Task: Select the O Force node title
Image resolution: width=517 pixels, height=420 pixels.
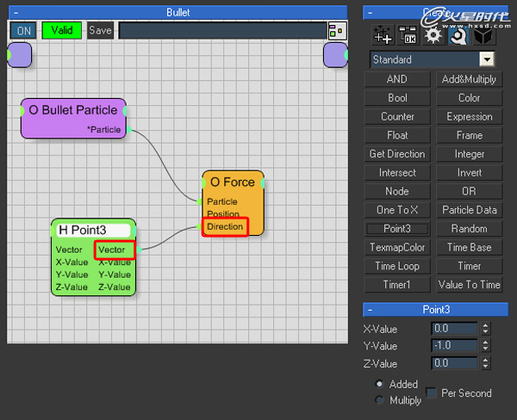Action: tap(233, 182)
